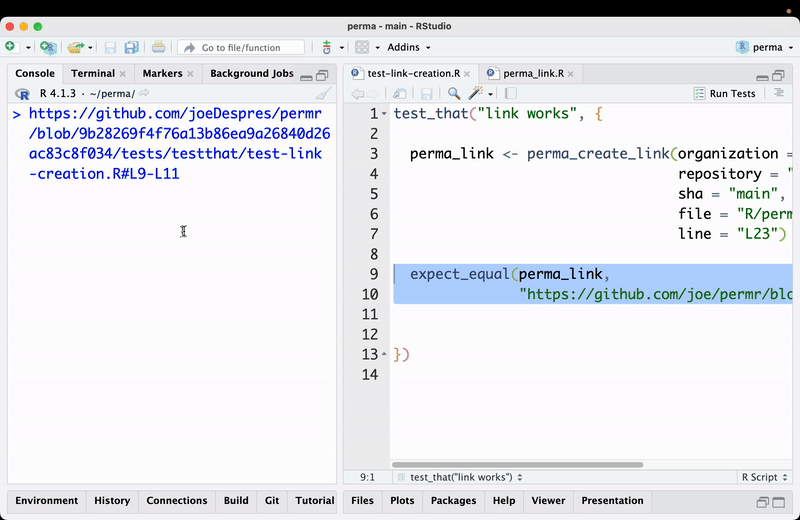Maximize the Console pane

tap(322, 76)
